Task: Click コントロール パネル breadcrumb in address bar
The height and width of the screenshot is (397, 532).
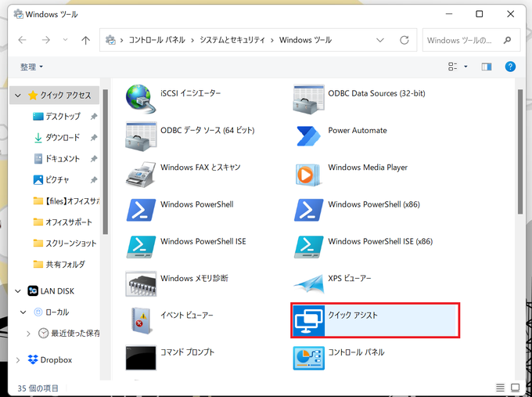Action: 156,40
